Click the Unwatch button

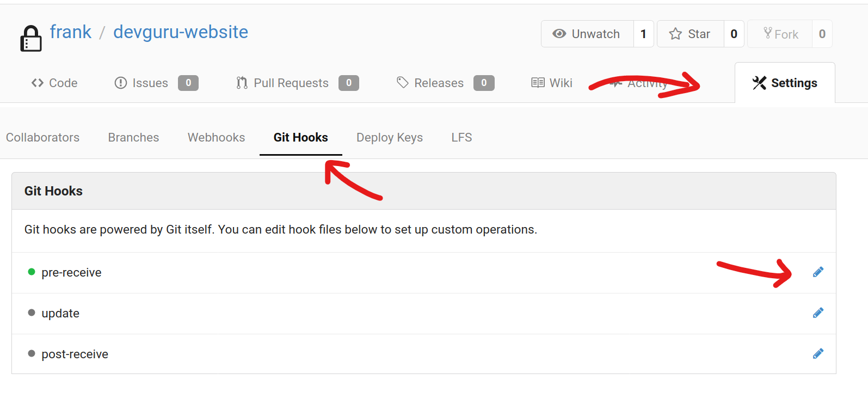tap(587, 34)
